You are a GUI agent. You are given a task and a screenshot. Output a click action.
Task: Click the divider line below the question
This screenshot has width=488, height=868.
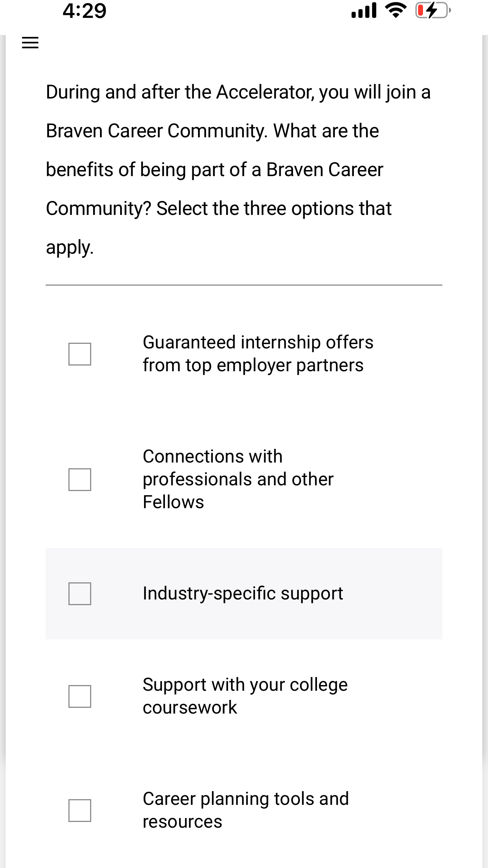[x=244, y=285]
